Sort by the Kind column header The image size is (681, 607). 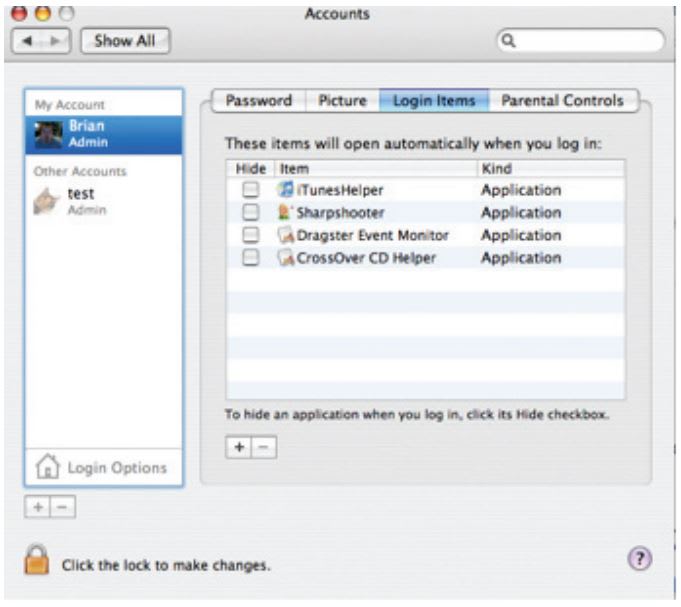(x=551, y=168)
